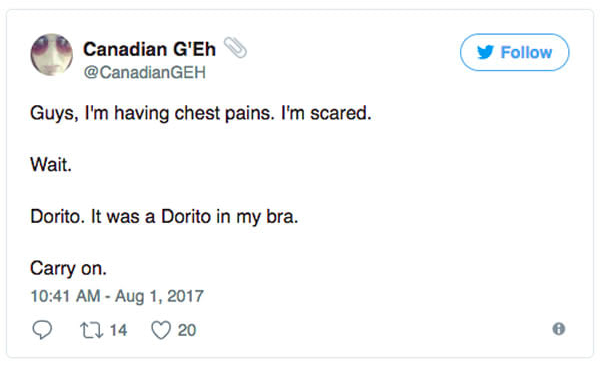Open the Canadian G'Eh profile avatar
600x368 pixels.
(52, 54)
